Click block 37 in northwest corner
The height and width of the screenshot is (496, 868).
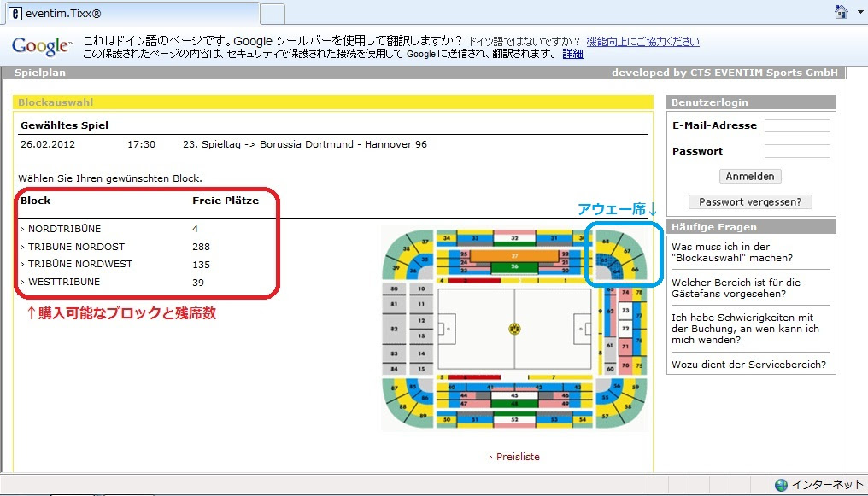coord(425,242)
